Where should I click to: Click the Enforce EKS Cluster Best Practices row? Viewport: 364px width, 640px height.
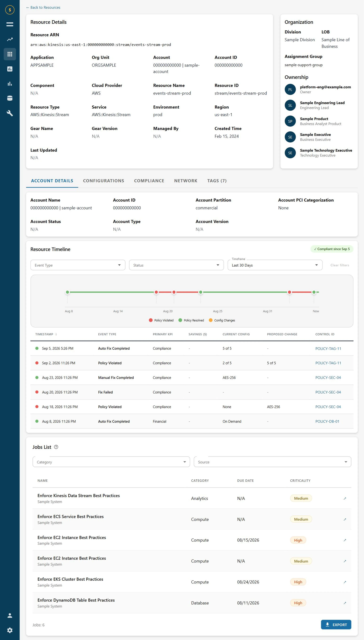pyautogui.click(x=192, y=582)
